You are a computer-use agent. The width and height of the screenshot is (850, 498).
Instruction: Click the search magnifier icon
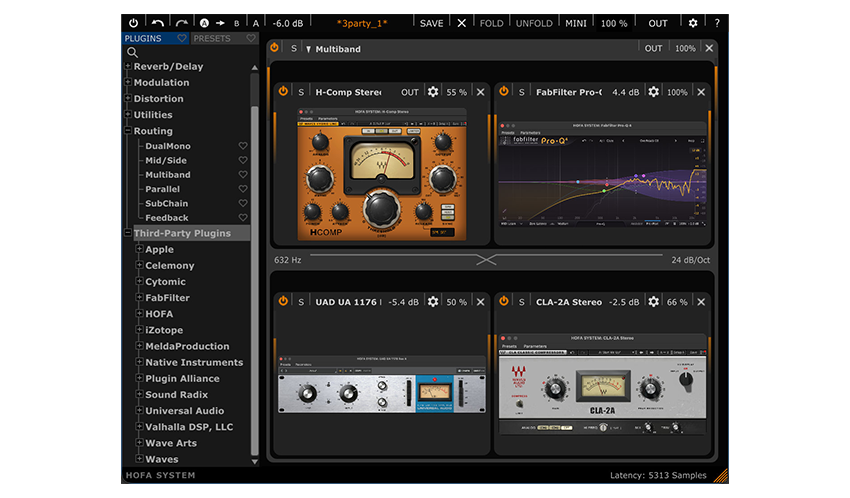click(x=132, y=53)
